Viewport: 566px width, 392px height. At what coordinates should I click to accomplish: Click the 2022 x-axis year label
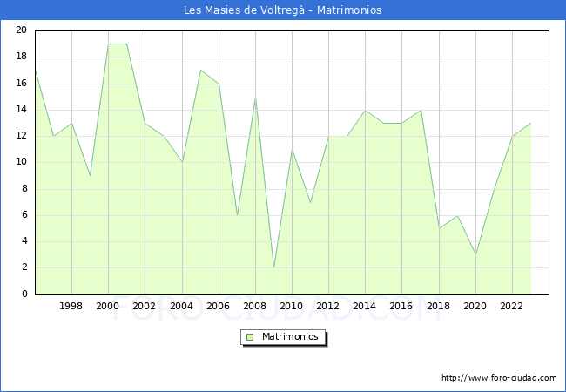pos(512,307)
